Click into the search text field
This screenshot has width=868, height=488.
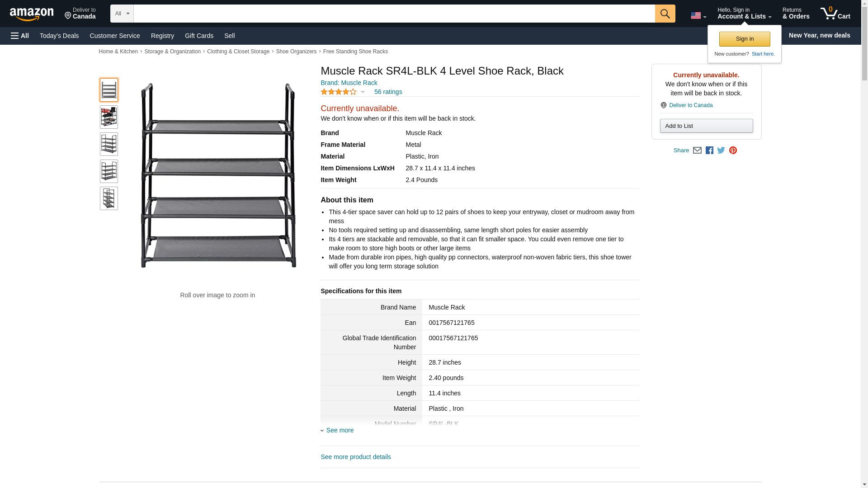(393, 14)
